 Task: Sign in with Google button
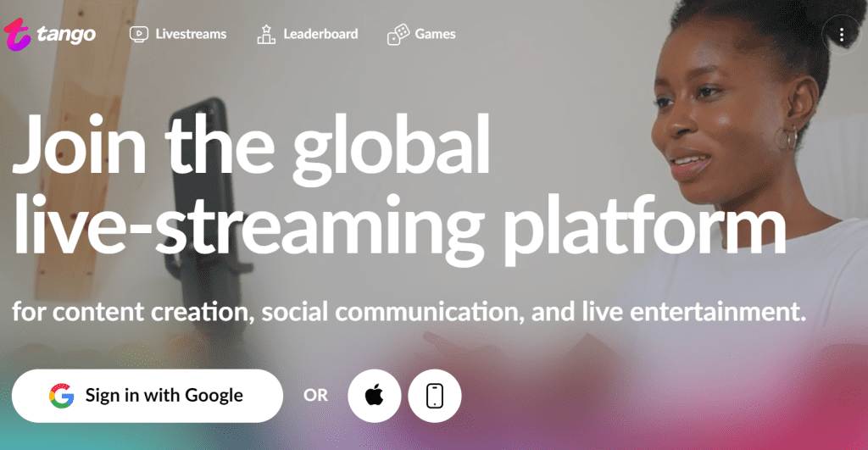point(147,396)
